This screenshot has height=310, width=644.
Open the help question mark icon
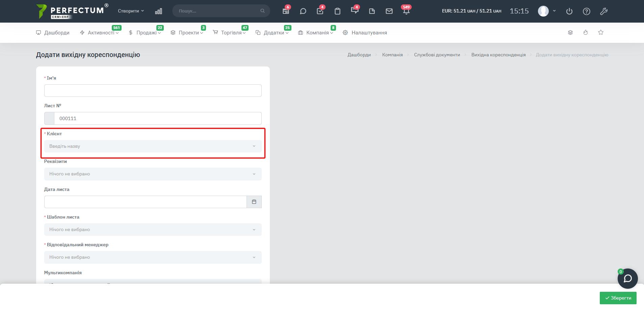tap(587, 11)
